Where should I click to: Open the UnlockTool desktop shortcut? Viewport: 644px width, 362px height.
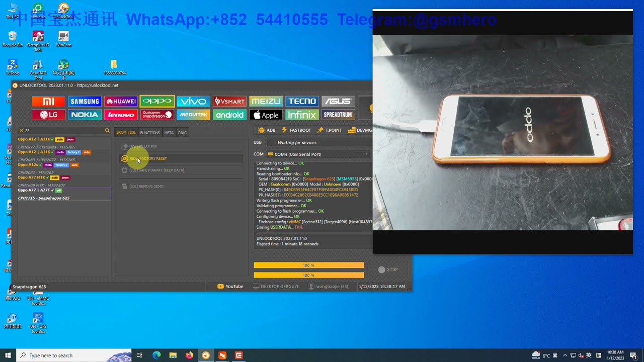pos(63,11)
